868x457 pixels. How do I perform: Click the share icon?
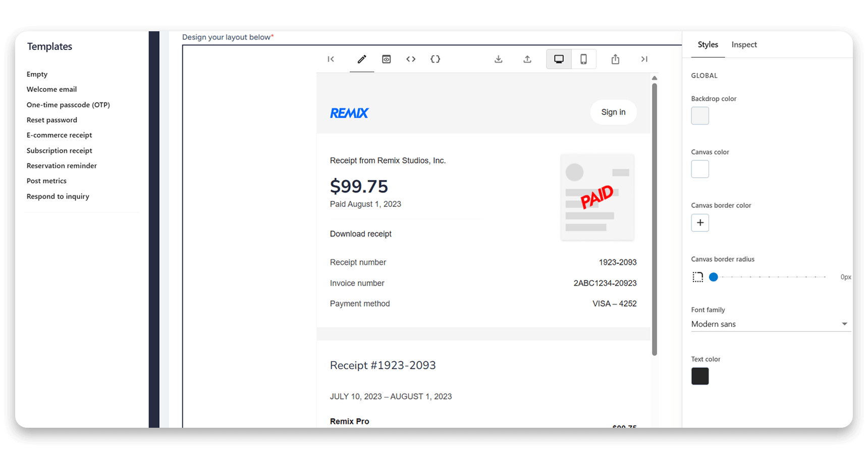coord(615,59)
